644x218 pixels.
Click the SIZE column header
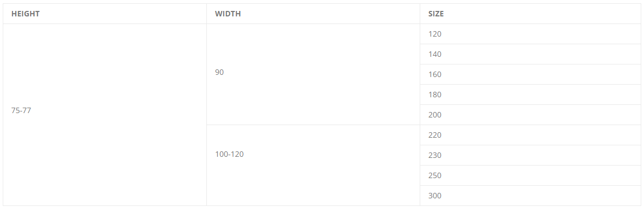530,14
